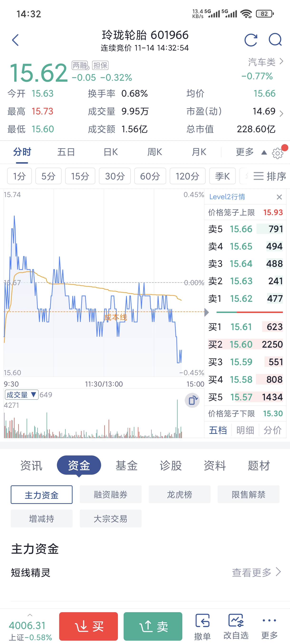Switch to the 分时 chart tab
The width and height of the screenshot is (290, 644).
point(22,152)
